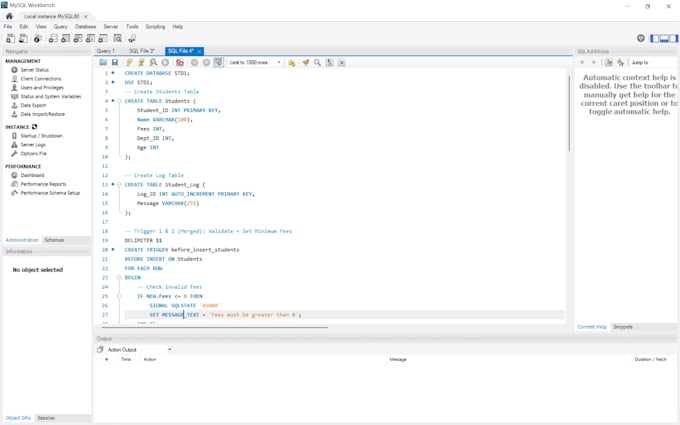Image resolution: width=680 pixels, height=425 pixels.
Task: Open an SQL script file in a new tab
Action: (x=23, y=39)
